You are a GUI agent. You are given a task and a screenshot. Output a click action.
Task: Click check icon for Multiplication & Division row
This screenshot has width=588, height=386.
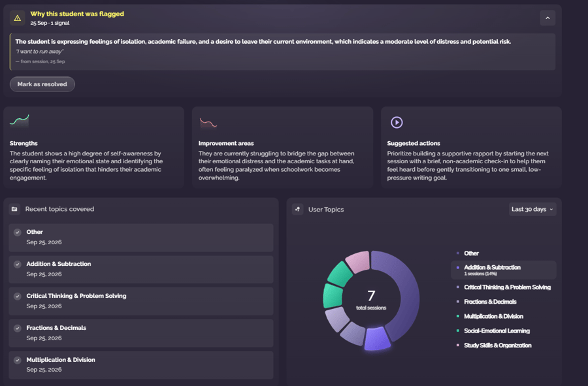[17, 360]
